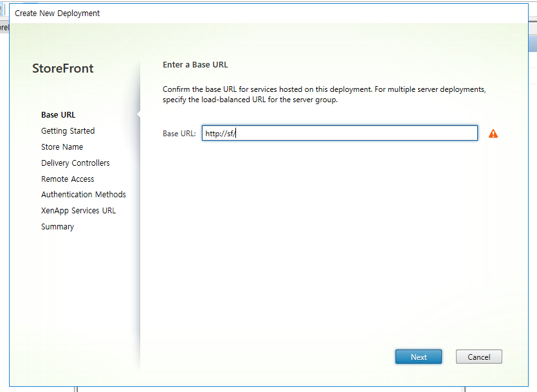Click the 'Confirm the base URL' description text
The height and width of the screenshot is (392, 537).
(324, 94)
